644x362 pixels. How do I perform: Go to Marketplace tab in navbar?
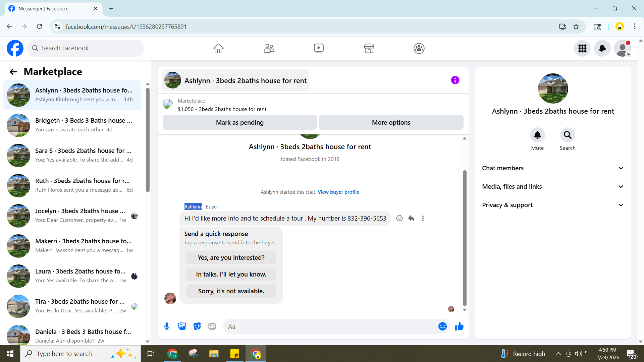pos(369,48)
